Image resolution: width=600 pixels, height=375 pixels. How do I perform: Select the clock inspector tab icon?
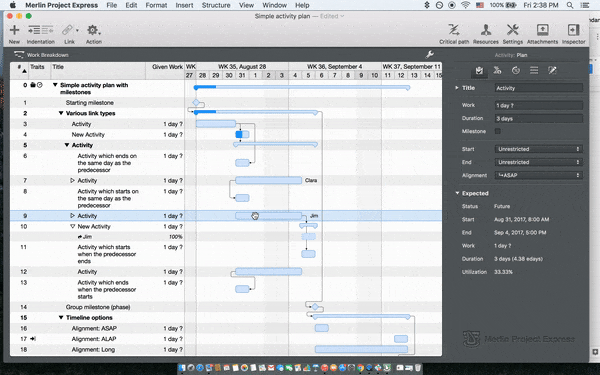click(515, 70)
